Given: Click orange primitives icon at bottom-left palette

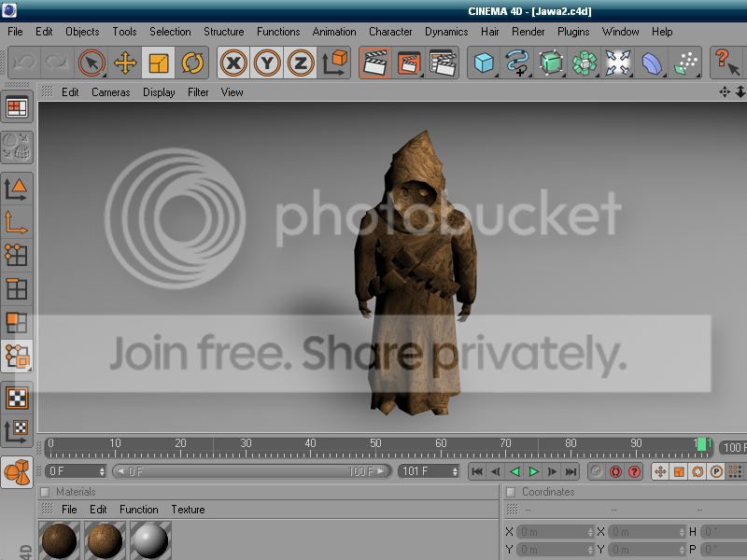Looking at the screenshot, I should (17, 472).
